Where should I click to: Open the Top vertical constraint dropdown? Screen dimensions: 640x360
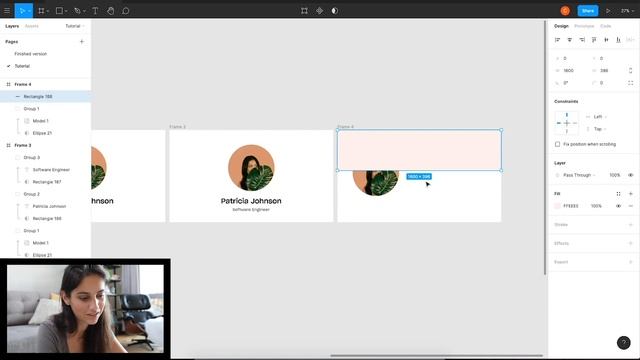[597, 129]
